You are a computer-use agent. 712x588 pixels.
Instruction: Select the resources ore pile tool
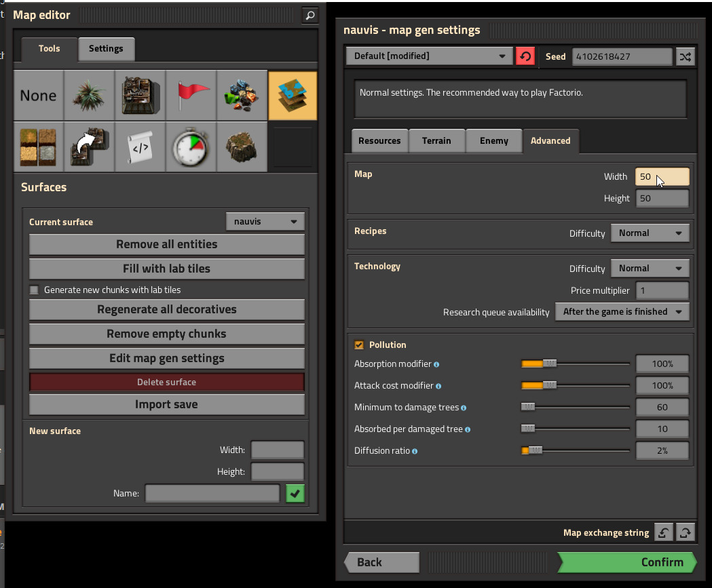pyautogui.click(x=242, y=95)
